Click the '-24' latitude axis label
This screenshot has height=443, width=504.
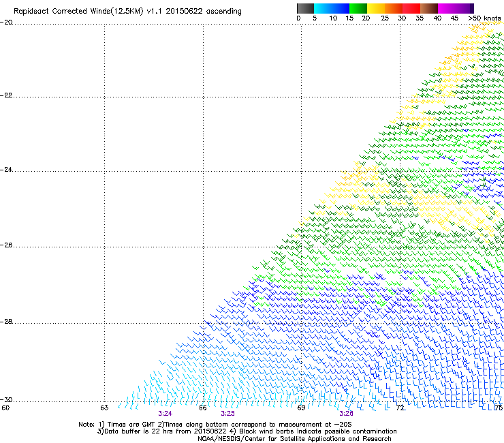[6, 170]
